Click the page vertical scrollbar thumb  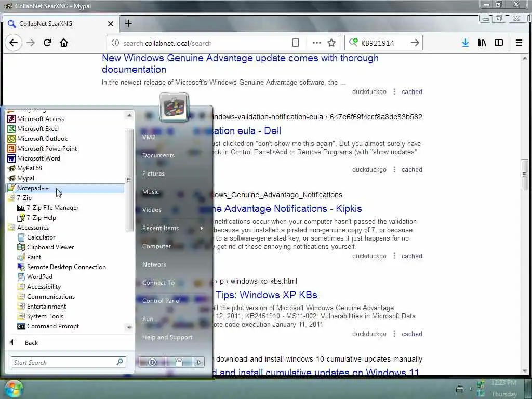click(525, 175)
